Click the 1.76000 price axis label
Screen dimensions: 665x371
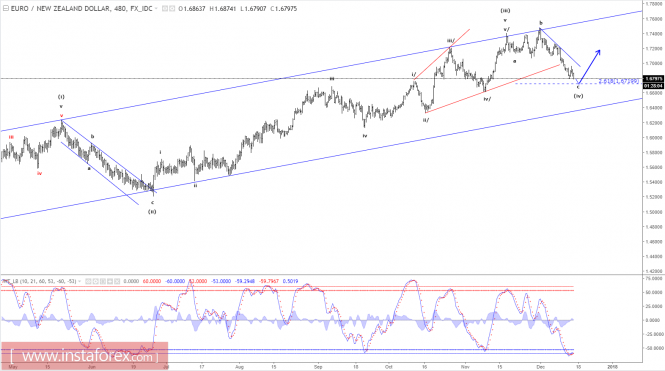(x=654, y=19)
